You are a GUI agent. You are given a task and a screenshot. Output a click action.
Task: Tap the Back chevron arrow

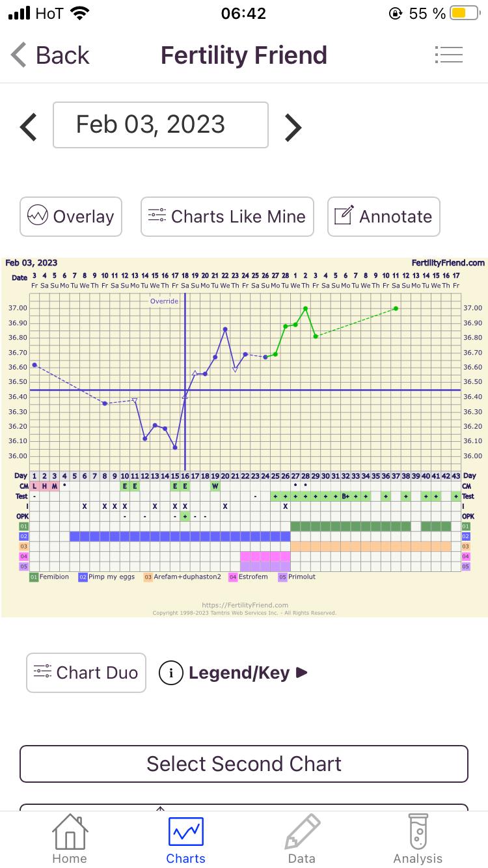20,55
